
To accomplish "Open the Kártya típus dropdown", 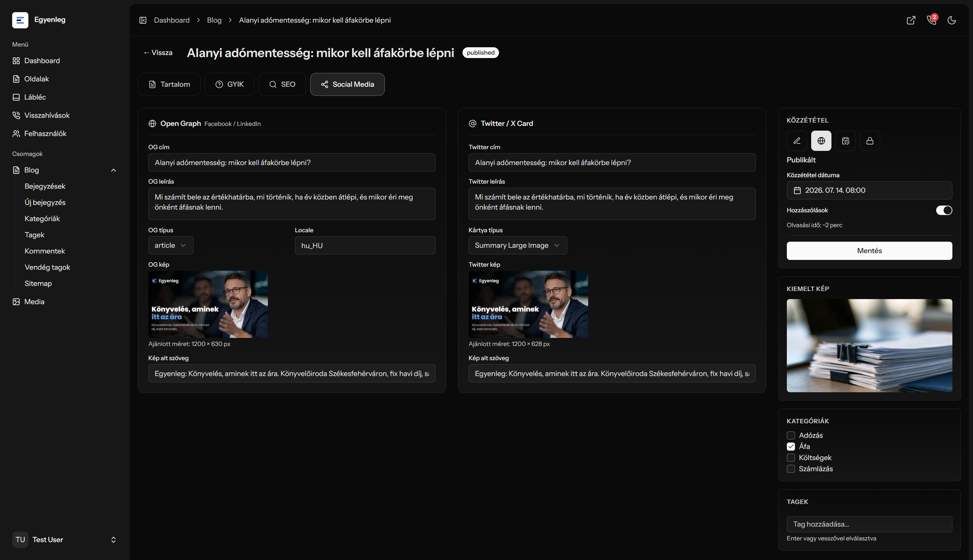I will [517, 245].
